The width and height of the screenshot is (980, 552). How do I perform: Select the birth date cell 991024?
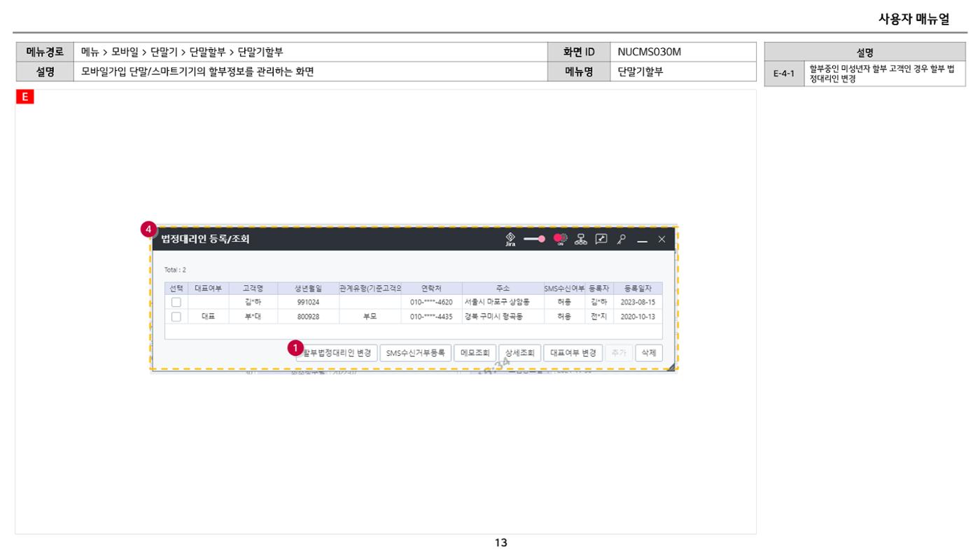pos(308,303)
